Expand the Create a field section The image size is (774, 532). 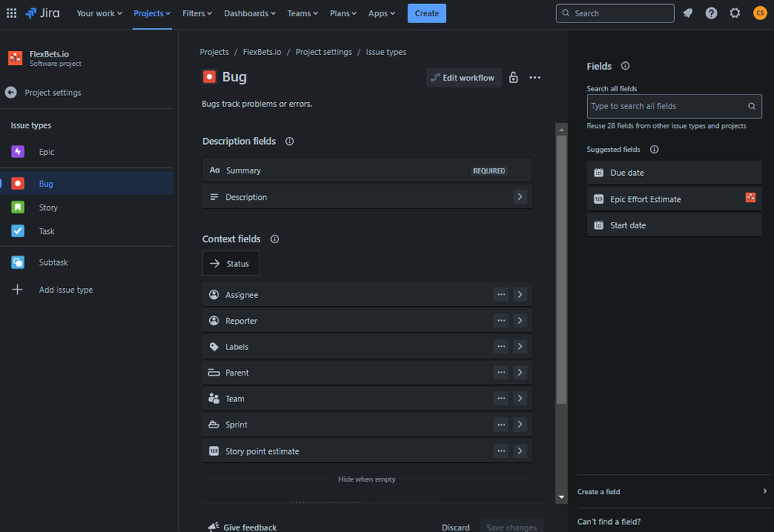[x=674, y=492]
